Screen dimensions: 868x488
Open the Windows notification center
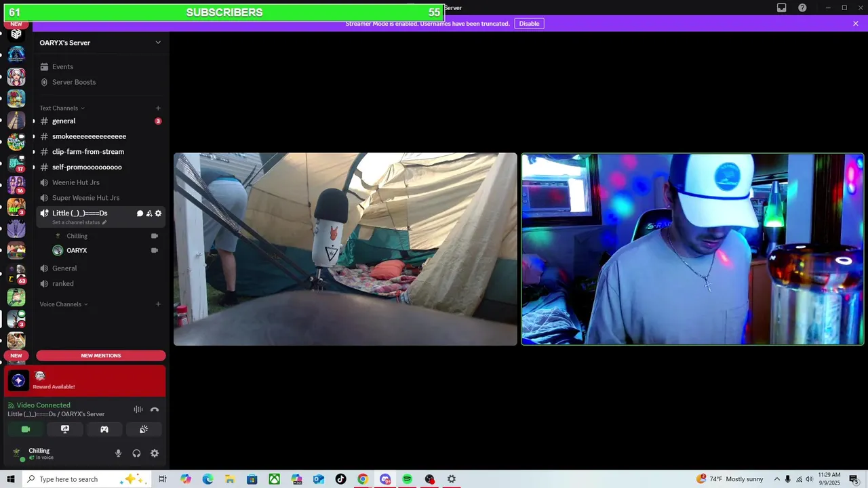point(854,479)
